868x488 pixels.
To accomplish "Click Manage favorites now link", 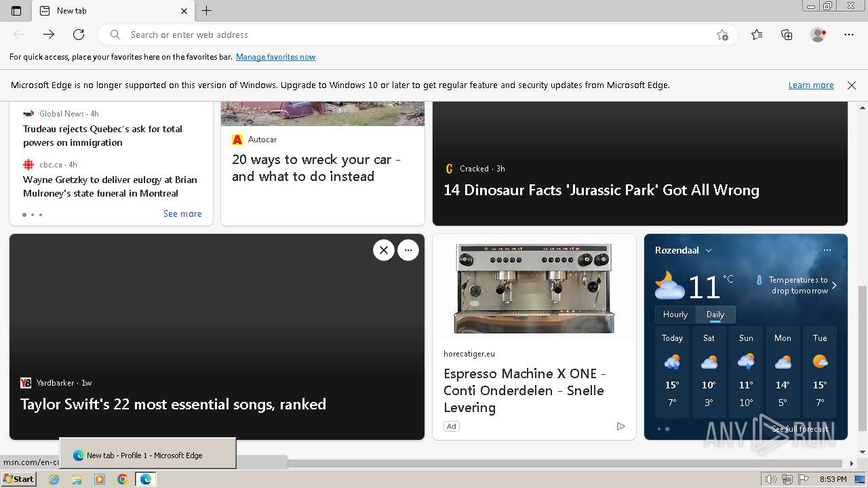I will point(275,57).
